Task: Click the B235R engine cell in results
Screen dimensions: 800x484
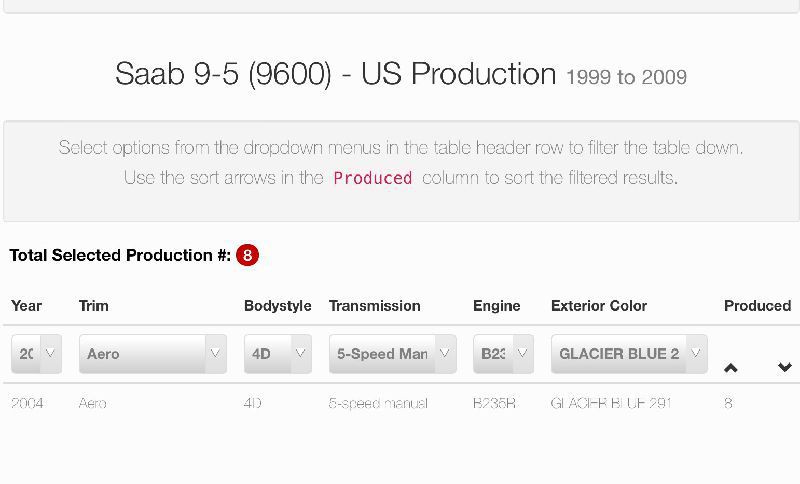Action: pos(494,403)
